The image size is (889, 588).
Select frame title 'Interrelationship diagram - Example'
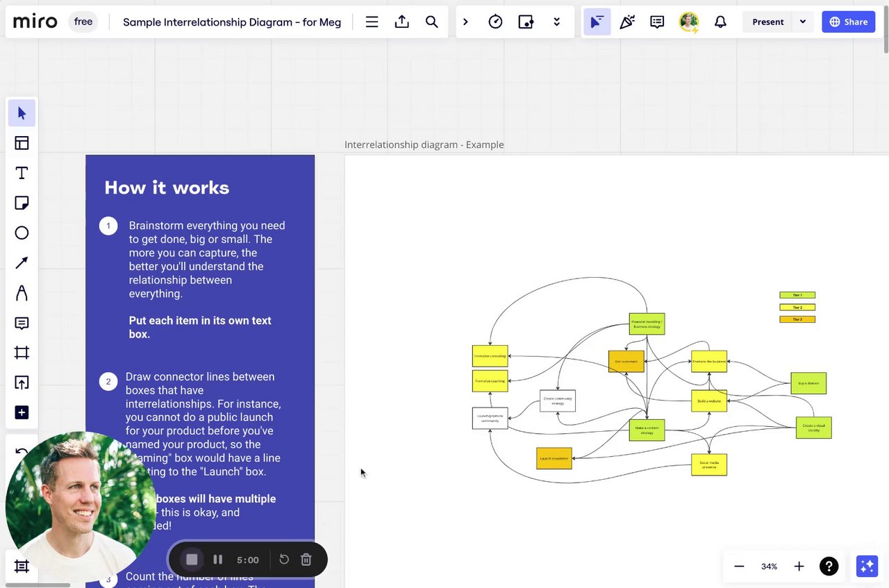pos(424,145)
